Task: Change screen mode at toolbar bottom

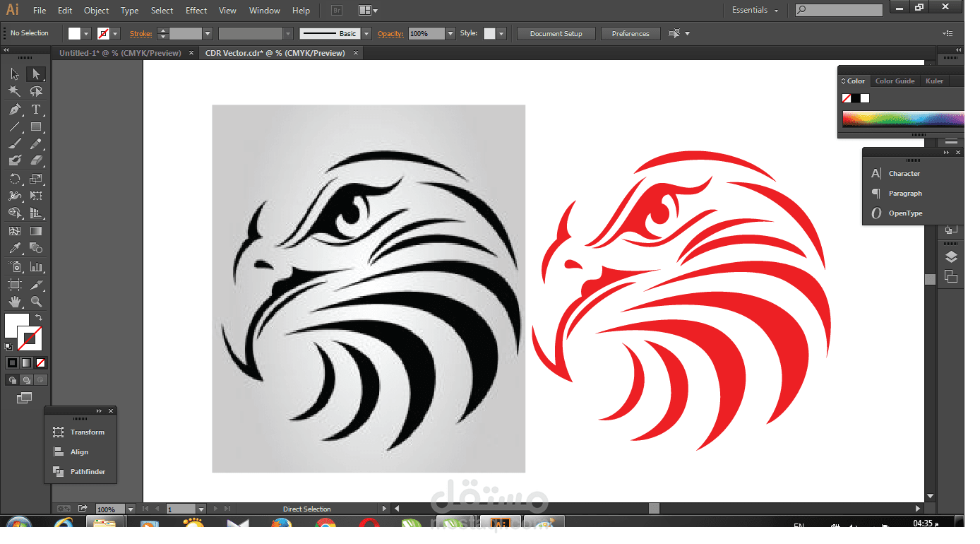Action: [25, 398]
